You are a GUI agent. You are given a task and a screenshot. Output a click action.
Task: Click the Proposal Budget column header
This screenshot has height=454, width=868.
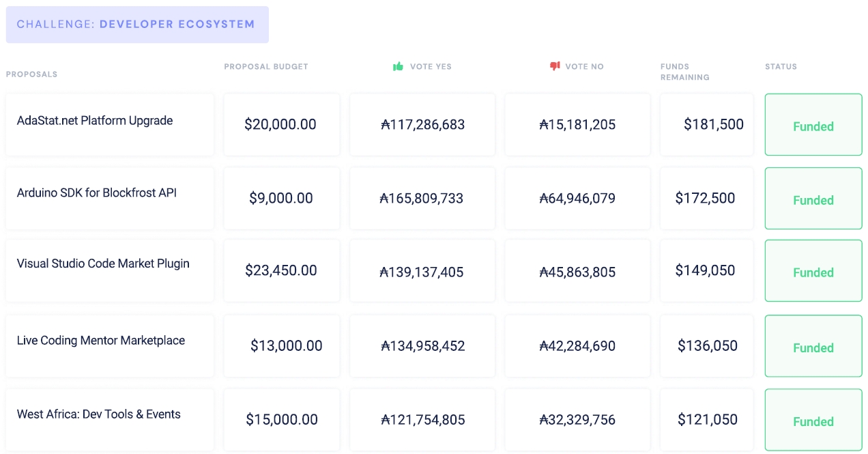point(266,67)
